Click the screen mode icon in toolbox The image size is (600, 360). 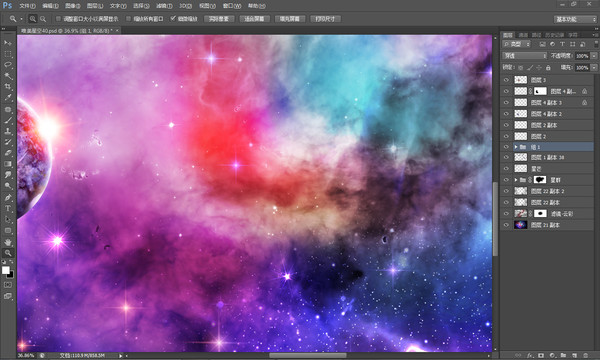pos(8,296)
